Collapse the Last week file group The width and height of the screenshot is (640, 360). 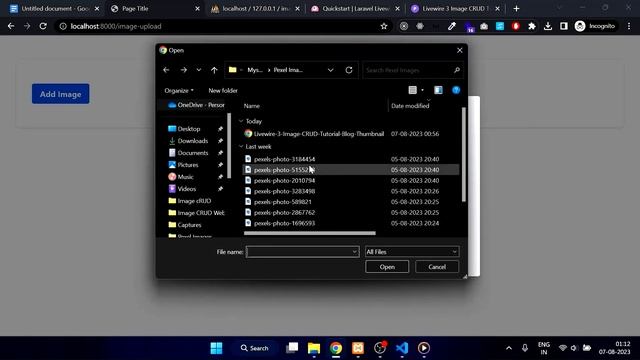241,147
